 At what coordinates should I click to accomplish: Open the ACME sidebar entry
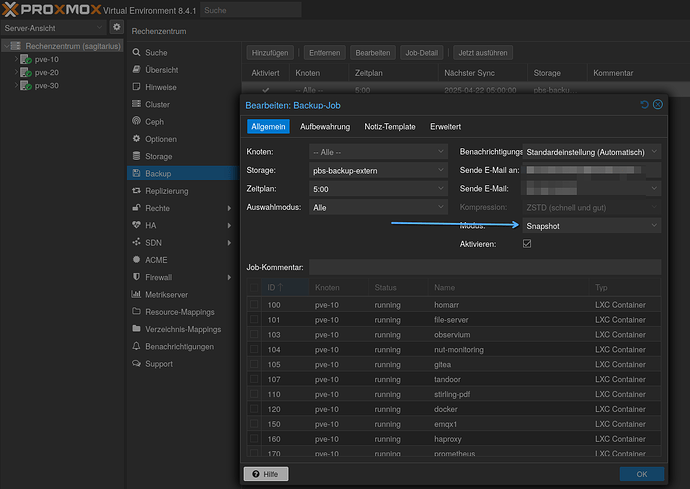(156, 260)
